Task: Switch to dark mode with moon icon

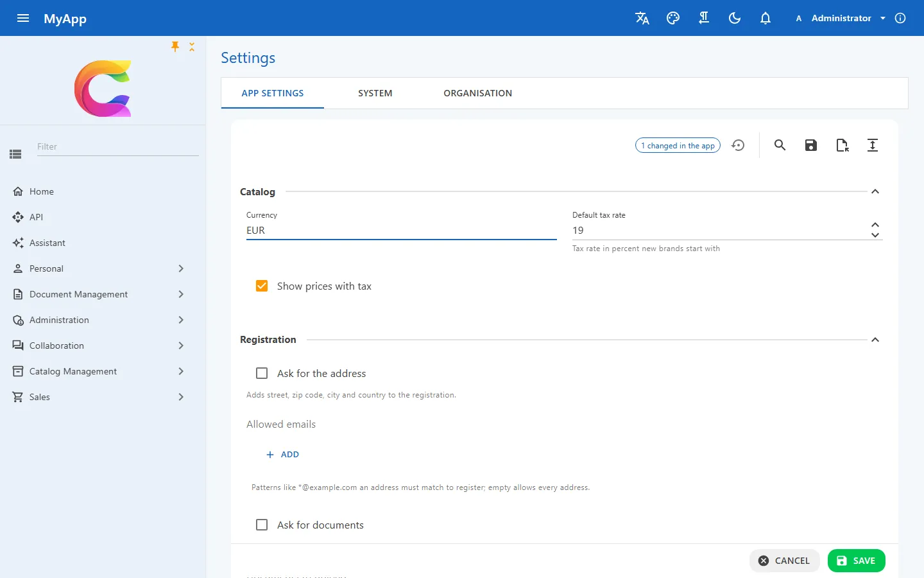Action: click(735, 18)
